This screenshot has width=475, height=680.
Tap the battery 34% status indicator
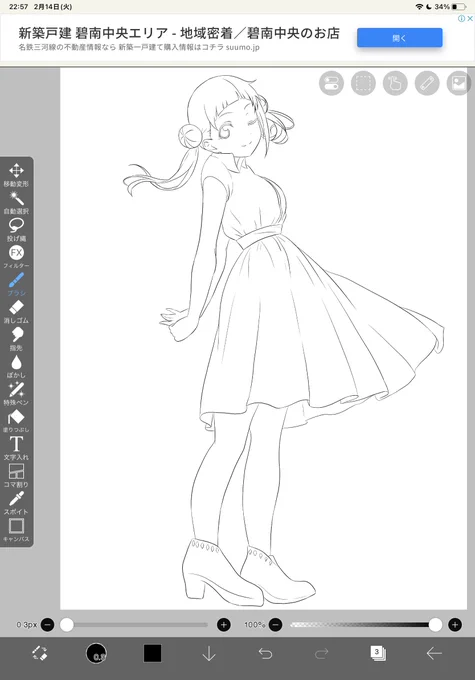[450, 7]
